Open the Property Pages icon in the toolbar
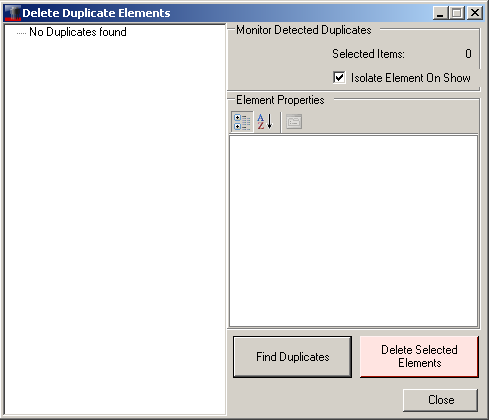The height and width of the screenshot is (420, 489). pyautogui.click(x=294, y=122)
